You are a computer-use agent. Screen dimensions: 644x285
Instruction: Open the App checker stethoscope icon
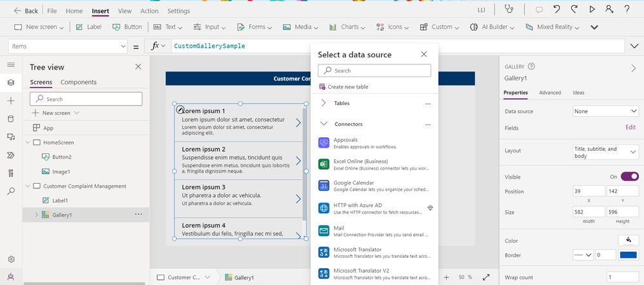pyautogui.click(x=511, y=10)
